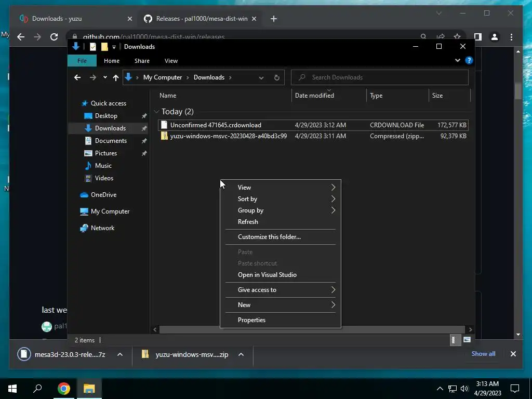
Task: Select Documents in navigation pane
Action: (x=111, y=140)
